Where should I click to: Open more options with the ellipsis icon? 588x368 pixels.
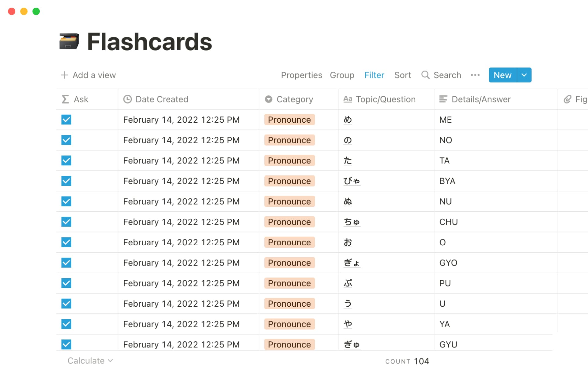[x=475, y=75]
